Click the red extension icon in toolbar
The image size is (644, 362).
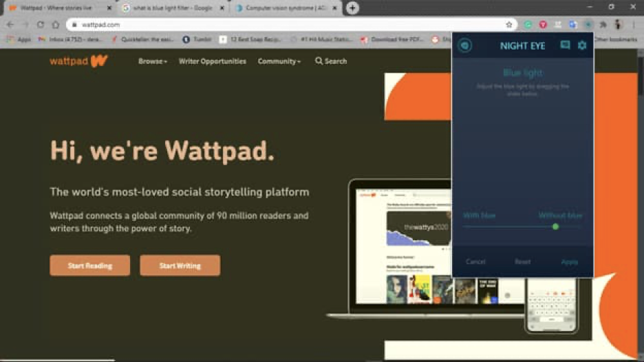[543, 25]
